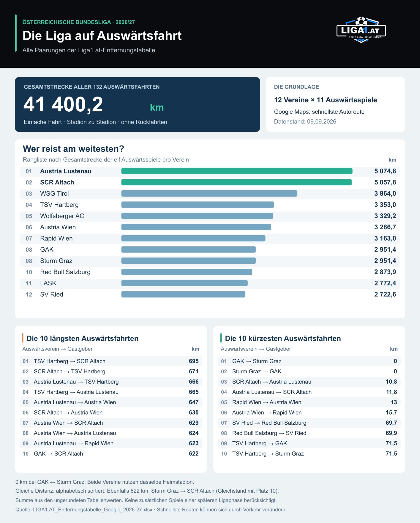Click the longest trip value "695"
This screenshot has height=523, width=420.
[x=194, y=361]
